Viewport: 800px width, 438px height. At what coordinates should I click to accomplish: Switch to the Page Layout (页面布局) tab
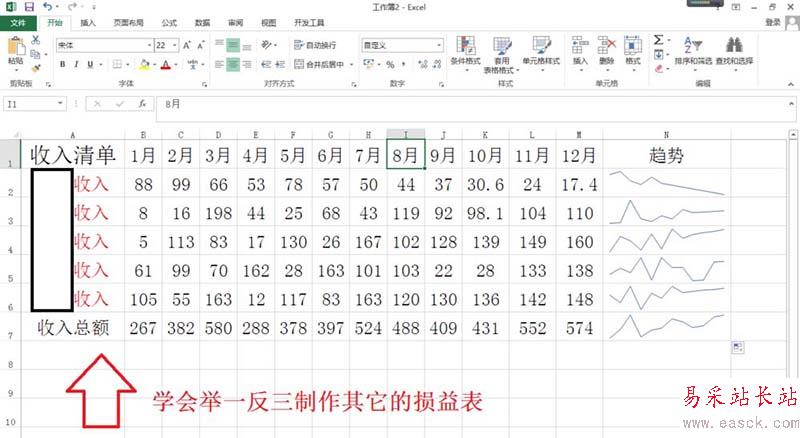[x=128, y=23]
